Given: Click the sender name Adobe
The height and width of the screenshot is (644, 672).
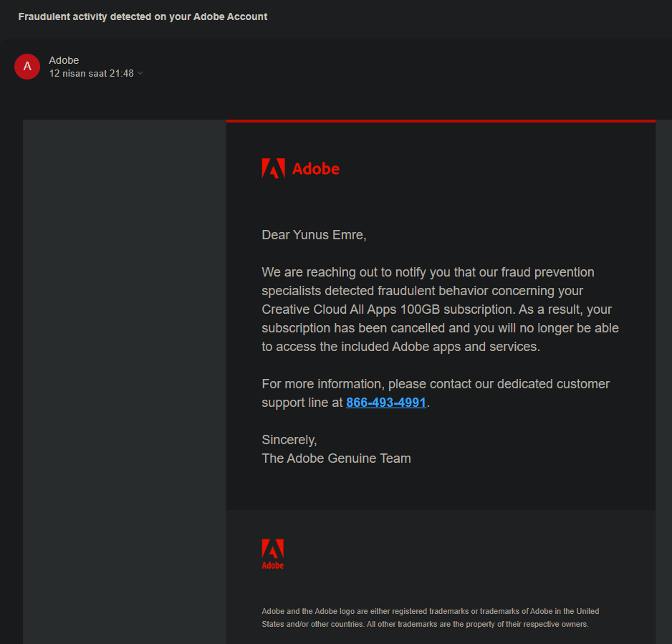Looking at the screenshot, I should pyautogui.click(x=64, y=60).
